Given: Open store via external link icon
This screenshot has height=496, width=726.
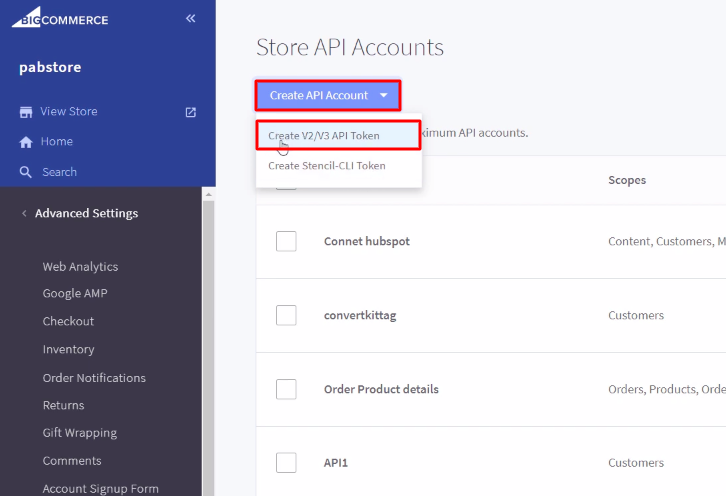Looking at the screenshot, I should tap(191, 112).
